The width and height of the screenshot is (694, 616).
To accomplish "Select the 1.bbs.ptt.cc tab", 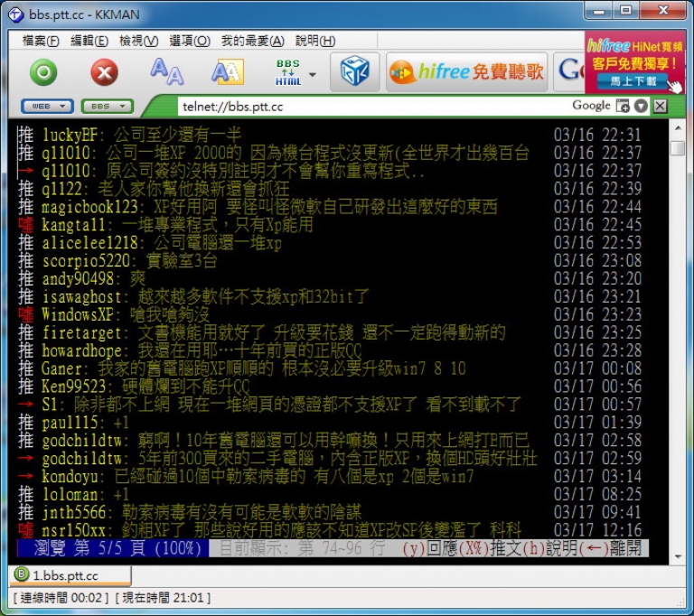I will click(x=70, y=575).
